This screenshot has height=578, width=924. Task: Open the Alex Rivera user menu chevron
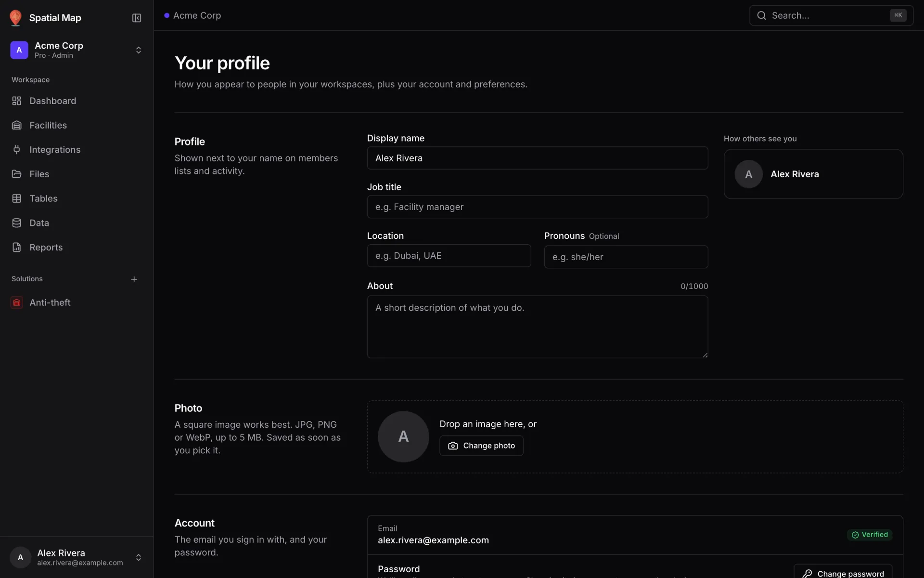(139, 557)
